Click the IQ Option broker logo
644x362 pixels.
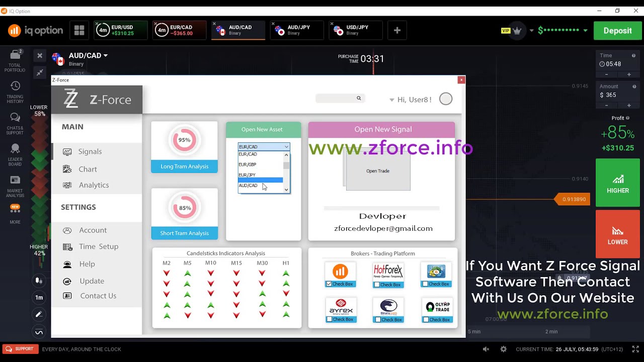(340, 272)
